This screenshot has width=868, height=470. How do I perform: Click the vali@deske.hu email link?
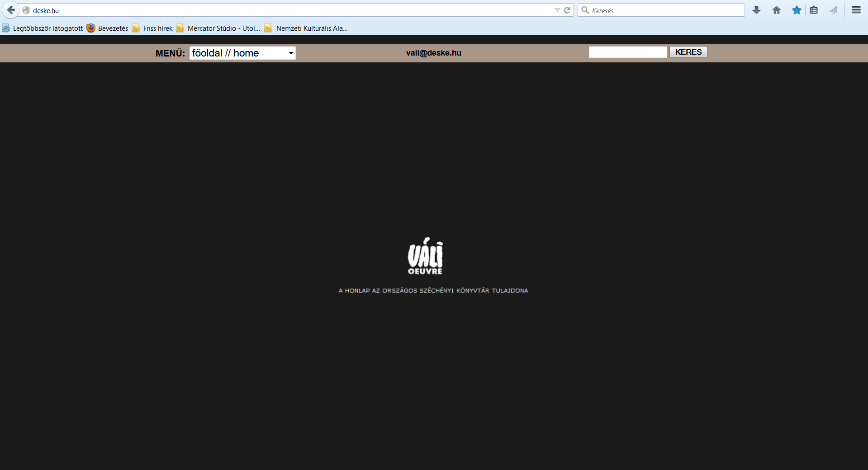(433, 53)
